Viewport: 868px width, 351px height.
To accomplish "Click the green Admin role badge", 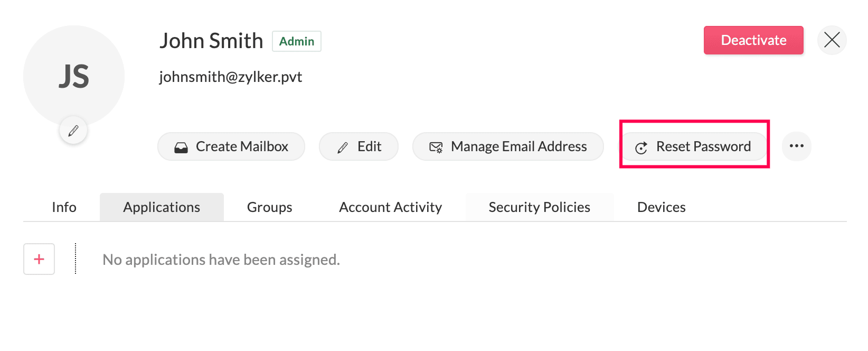I will (x=296, y=41).
